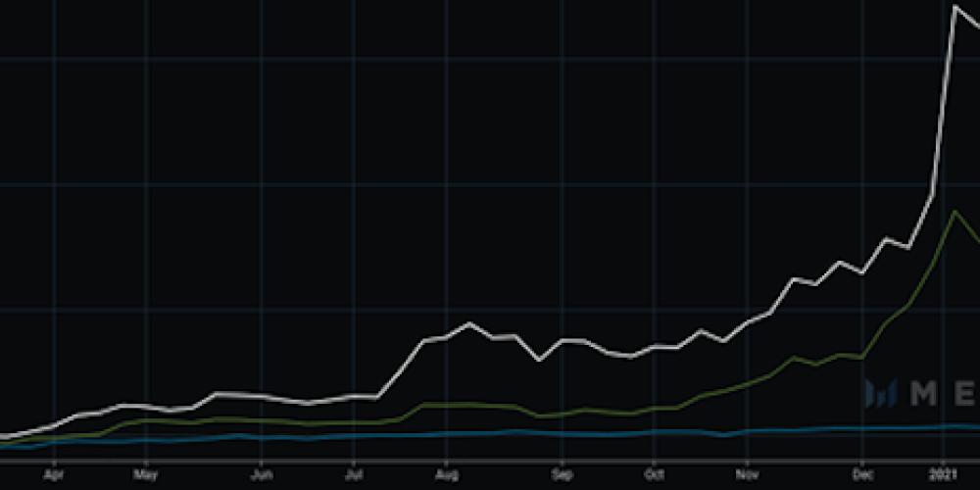Click the blue line's small dip before November
980x490 pixels.
point(723,434)
